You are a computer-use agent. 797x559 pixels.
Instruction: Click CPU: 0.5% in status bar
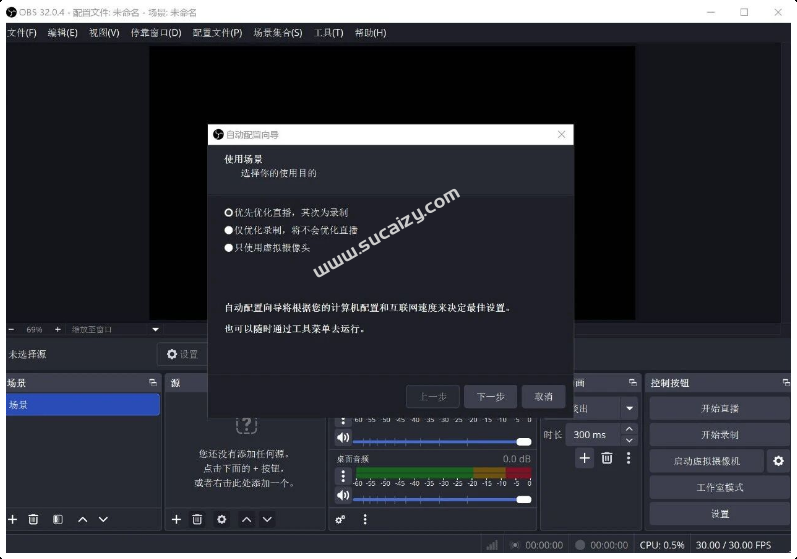pos(662,545)
